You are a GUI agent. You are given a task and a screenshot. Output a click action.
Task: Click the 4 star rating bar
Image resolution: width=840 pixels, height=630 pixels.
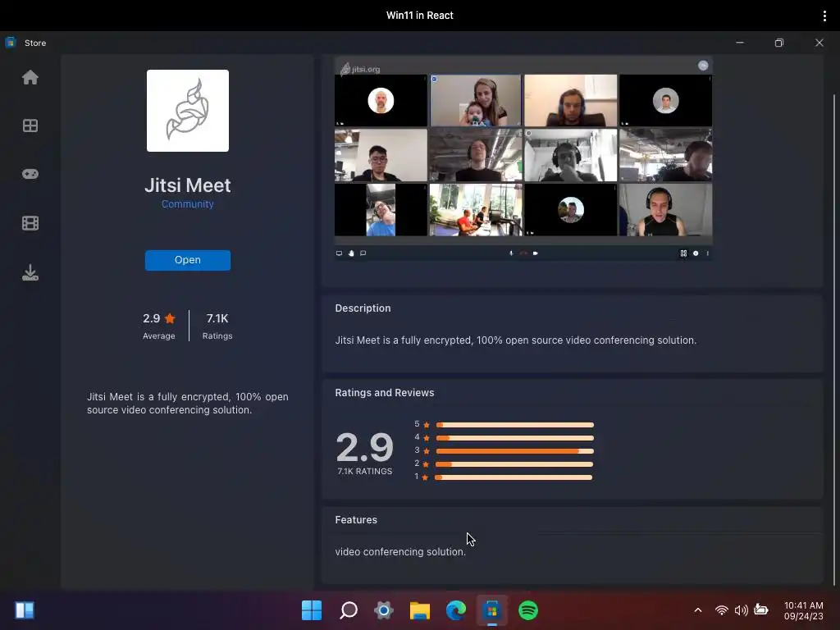(x=515, y=438)
